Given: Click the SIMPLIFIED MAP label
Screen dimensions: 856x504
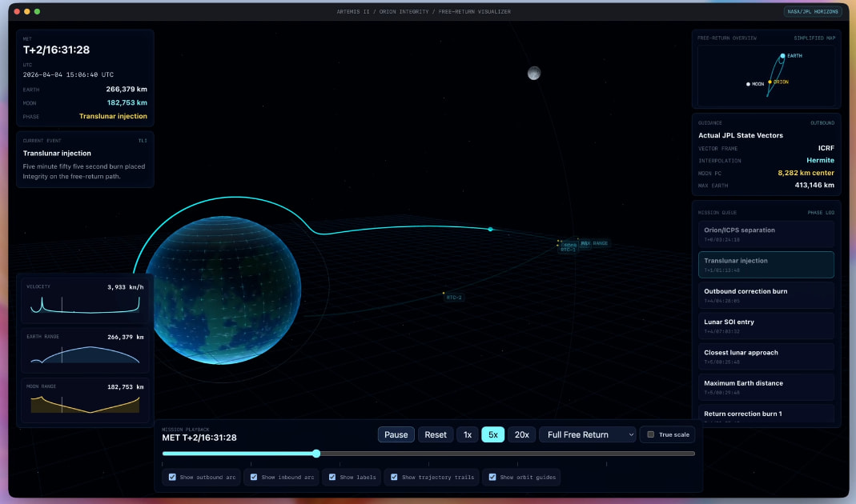Looking at the screenshot, I should [x=814, y=38].
